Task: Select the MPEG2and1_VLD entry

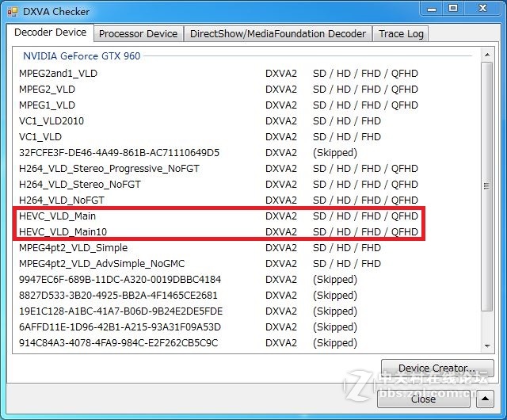Action: coord(59,73)
